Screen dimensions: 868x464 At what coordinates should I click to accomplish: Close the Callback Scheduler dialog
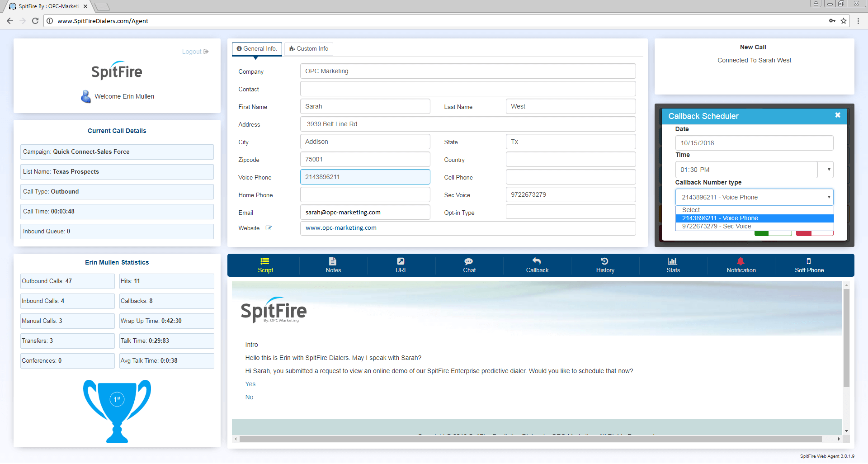[838, 115]
